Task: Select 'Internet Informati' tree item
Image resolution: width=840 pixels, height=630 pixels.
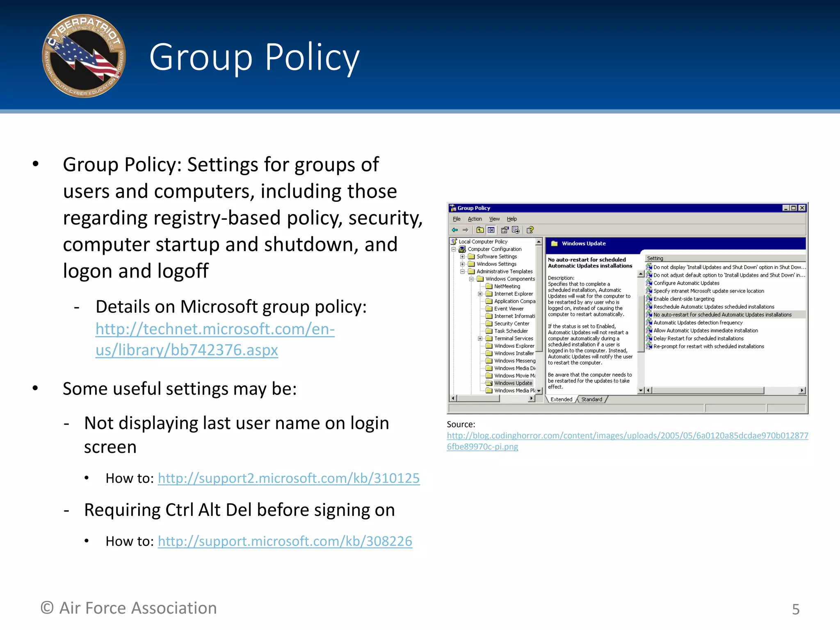Action: coord(514,316)
